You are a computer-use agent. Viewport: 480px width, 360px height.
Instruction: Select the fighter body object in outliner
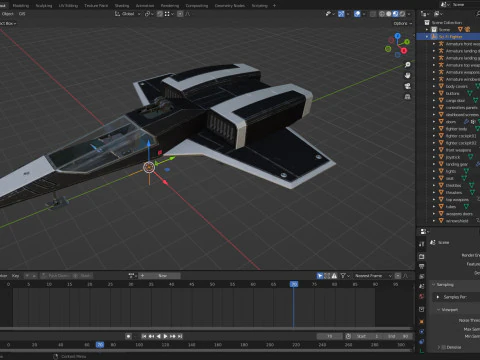coord(456,129)
